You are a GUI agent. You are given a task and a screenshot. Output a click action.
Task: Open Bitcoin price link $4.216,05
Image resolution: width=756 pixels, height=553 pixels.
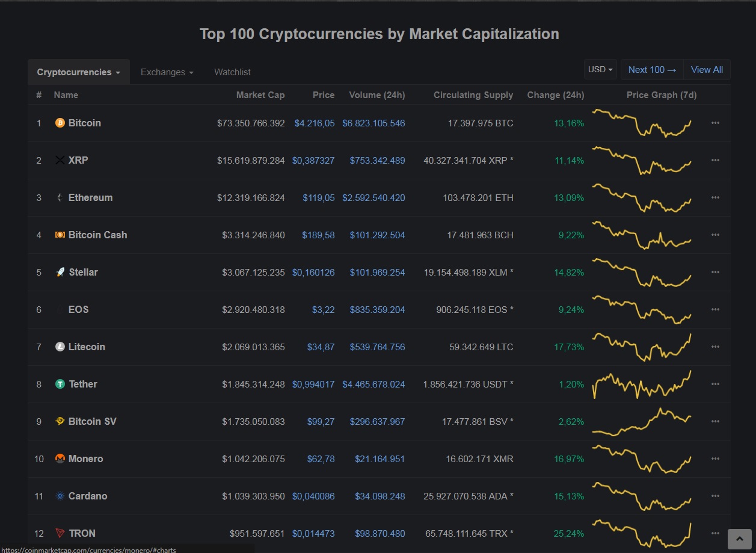[x=315, y=123]
